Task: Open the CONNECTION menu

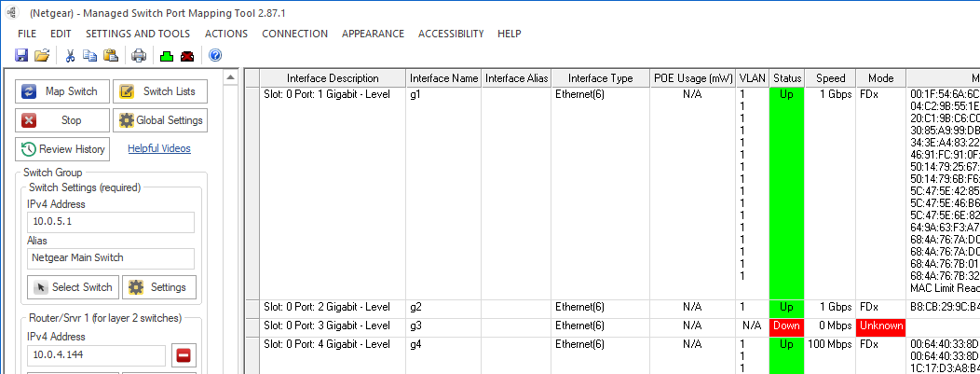Action: (x=295, y=34)
